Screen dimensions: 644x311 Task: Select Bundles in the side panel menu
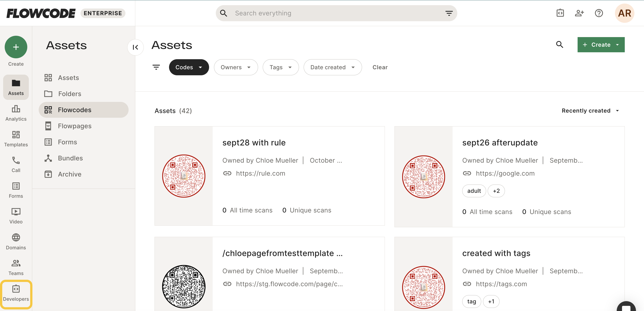(x=83, y=158)
